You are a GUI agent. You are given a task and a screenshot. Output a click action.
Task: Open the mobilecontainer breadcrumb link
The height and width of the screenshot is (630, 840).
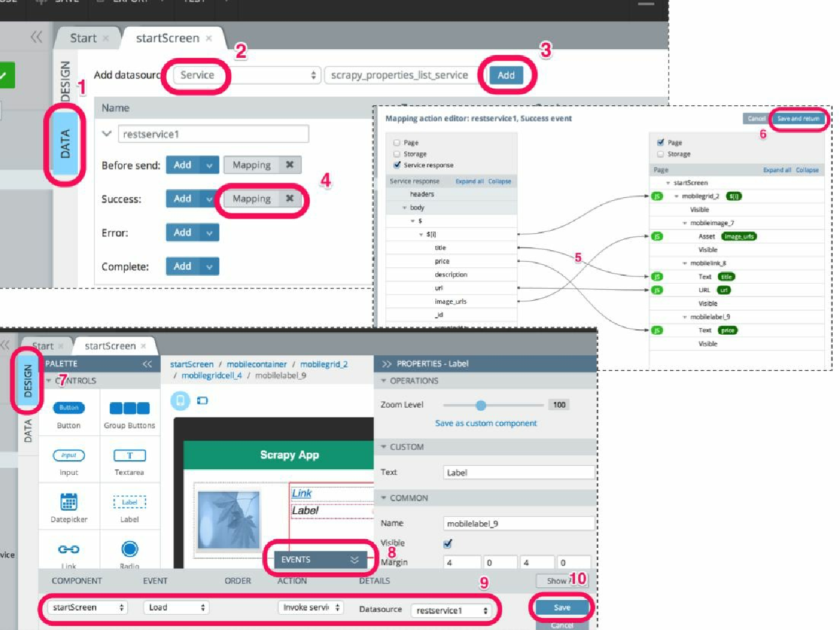point(256,364)
